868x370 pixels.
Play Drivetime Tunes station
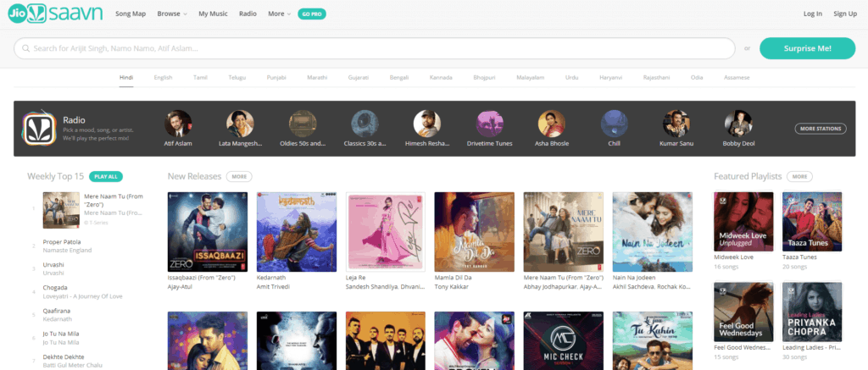[490, 124]
